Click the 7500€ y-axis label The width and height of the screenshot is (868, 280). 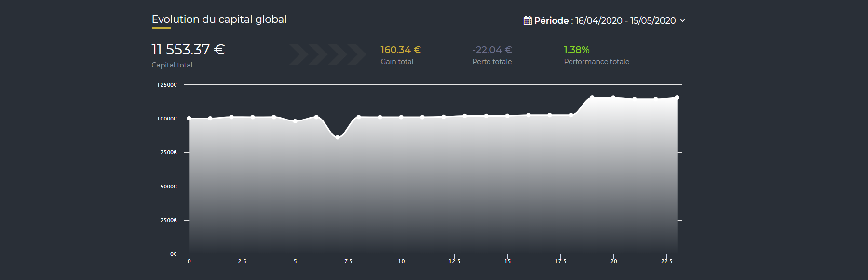(168, 152)
